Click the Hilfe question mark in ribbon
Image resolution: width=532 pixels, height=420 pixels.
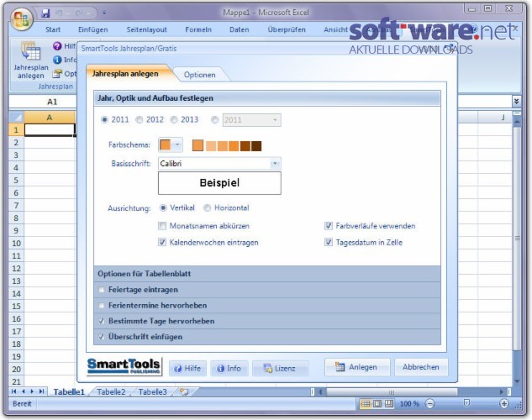(x=57, y=46)
